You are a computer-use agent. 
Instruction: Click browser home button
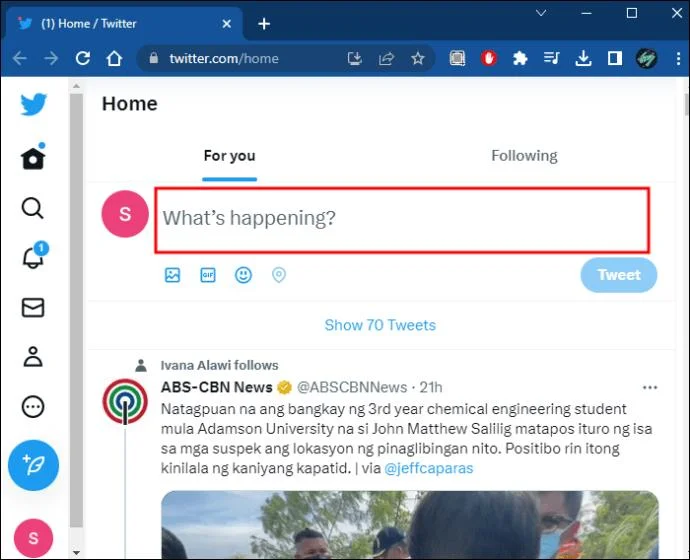tap(114, 58)
